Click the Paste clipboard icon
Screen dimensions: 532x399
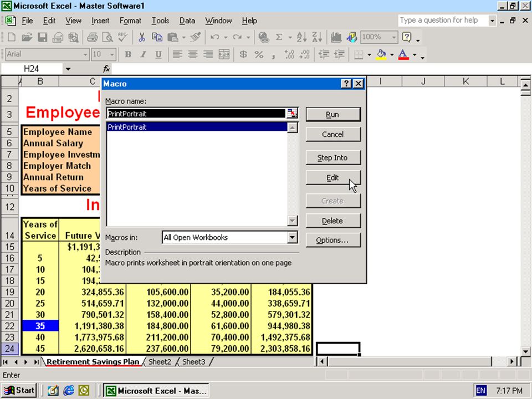173,37
